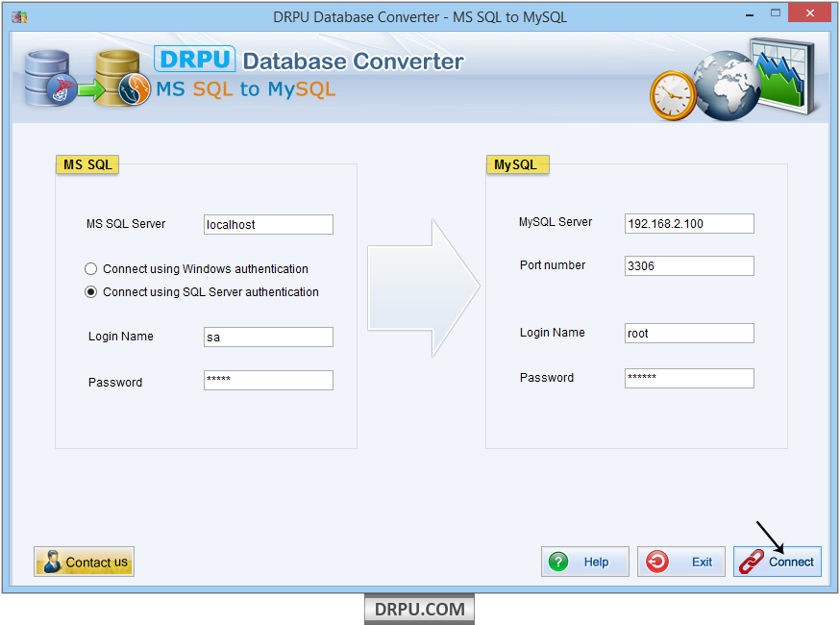
Task: Click the Port number label
Action: coord(553,265)
